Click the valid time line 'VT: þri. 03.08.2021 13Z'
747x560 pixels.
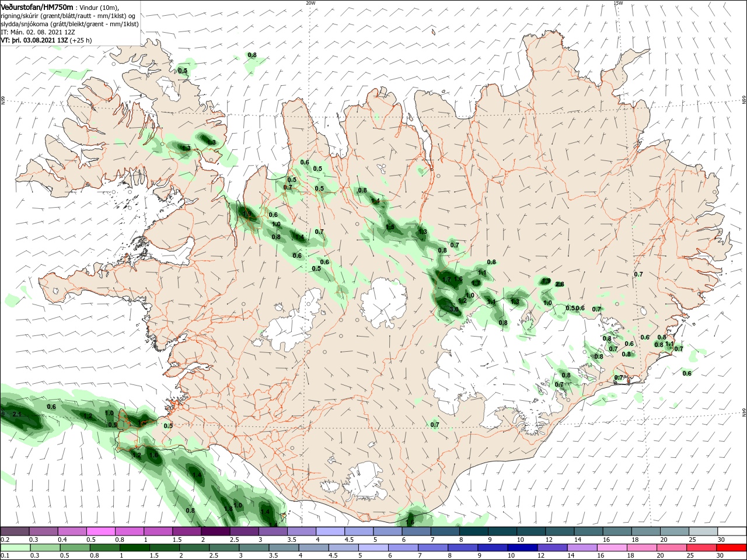click(x=34, y=40)
